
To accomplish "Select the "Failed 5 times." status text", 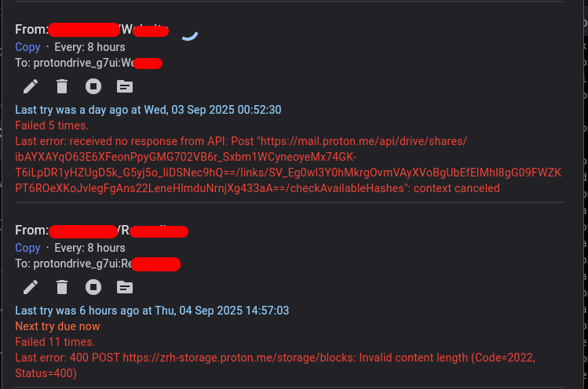I will (x=52, y=125).
